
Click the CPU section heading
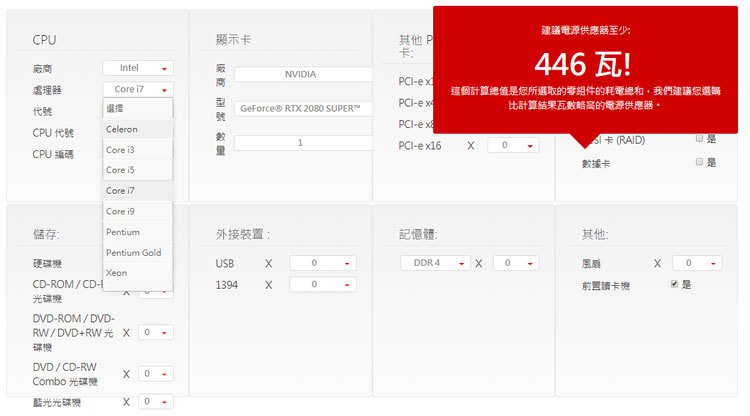click(44, 40)
